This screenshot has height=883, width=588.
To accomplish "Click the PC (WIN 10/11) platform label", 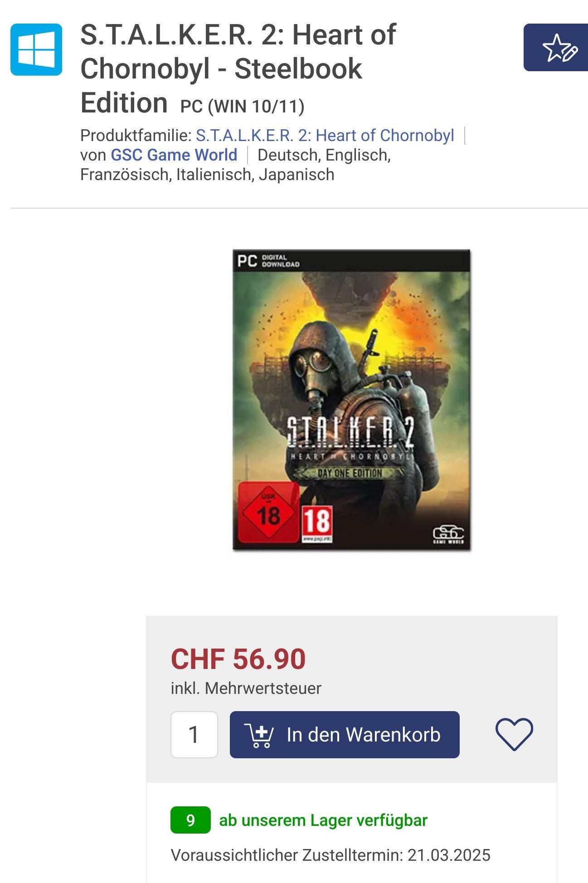I will click(x=242, y=107).
